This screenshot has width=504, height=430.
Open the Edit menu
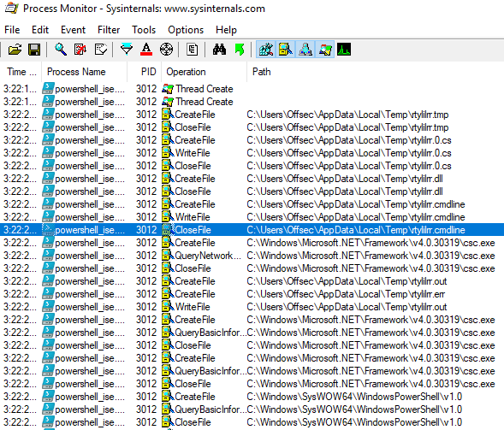(x=40, y=30)
